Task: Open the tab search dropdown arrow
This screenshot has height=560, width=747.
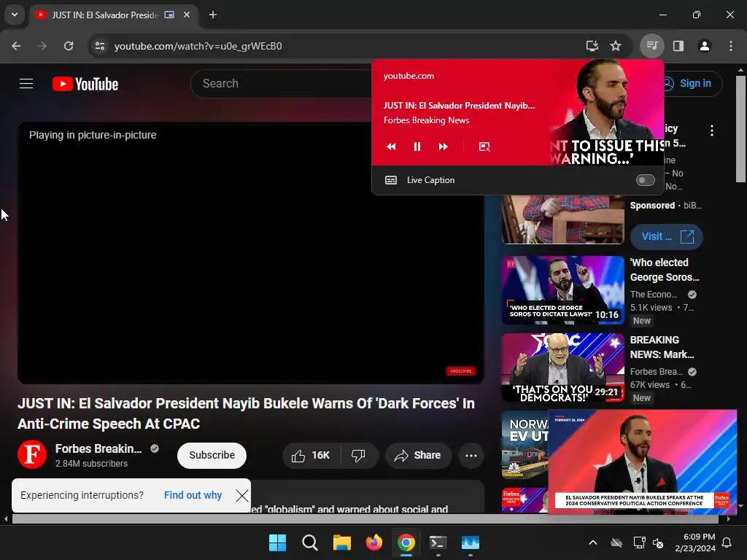Action: (15, 15)
